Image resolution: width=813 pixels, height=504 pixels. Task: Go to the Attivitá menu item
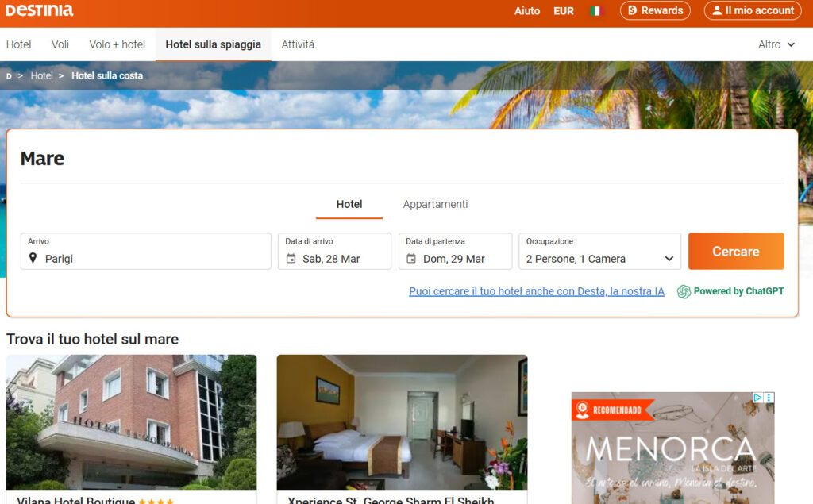pos(298,44)
